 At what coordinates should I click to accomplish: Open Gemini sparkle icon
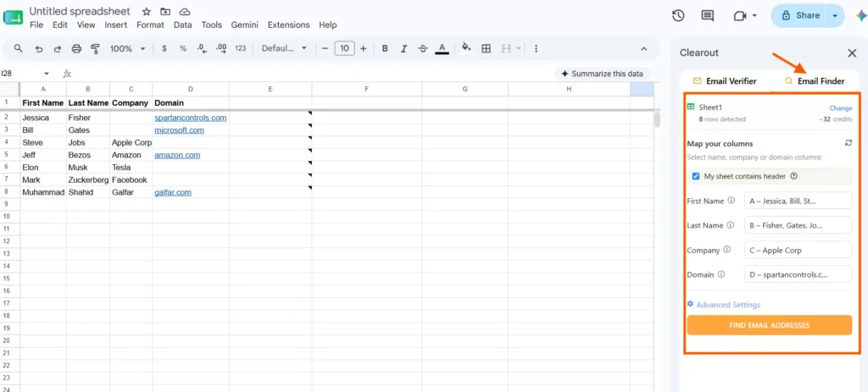point(861,16)
